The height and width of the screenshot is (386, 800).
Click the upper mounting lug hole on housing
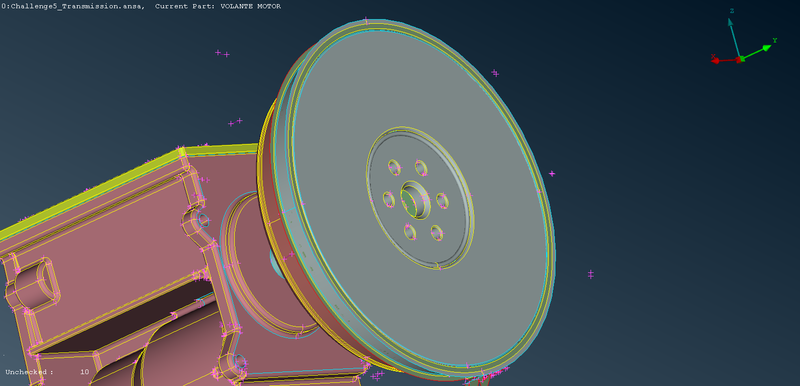[203, 220]
